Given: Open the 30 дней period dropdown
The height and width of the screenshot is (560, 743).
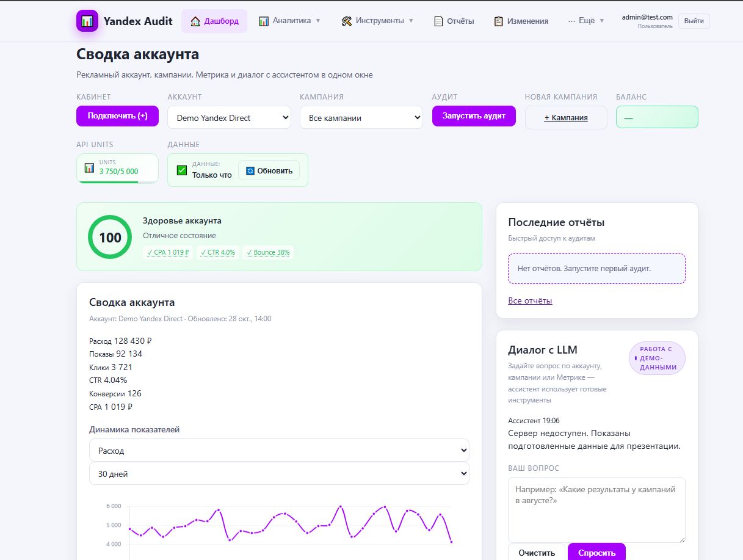Looking at the screenshot, I should 279,474.
